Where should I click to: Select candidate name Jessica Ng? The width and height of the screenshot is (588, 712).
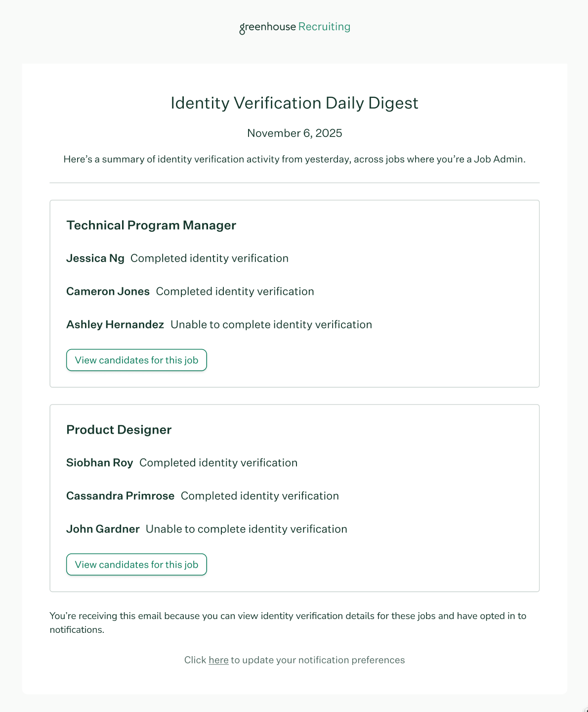pyautogui.click(x=95, y=258)
